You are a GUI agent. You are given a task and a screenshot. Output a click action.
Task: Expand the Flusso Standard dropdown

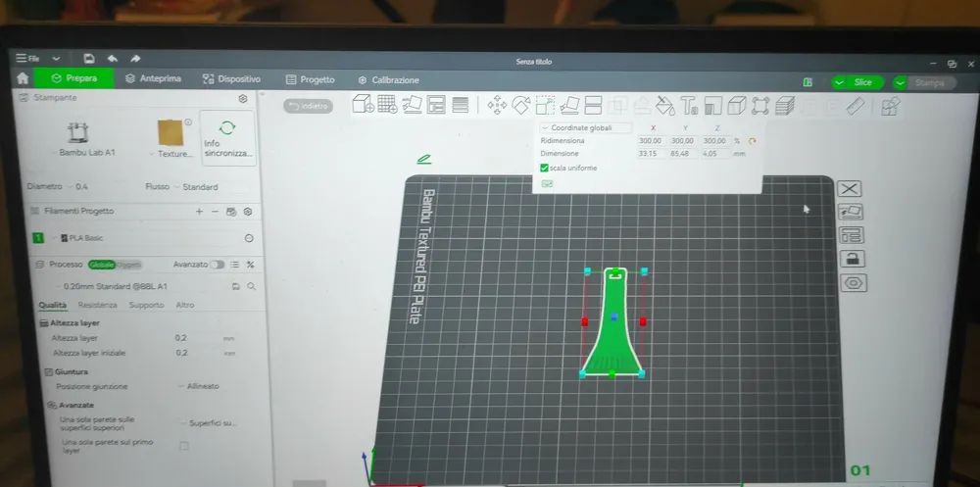[x=196, y=186]
